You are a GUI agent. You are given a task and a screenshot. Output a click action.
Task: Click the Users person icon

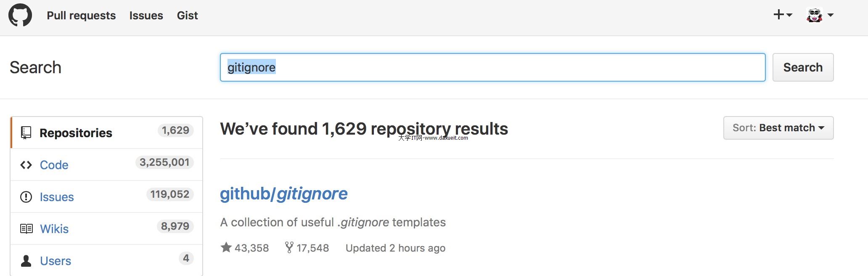click(26, 261)
